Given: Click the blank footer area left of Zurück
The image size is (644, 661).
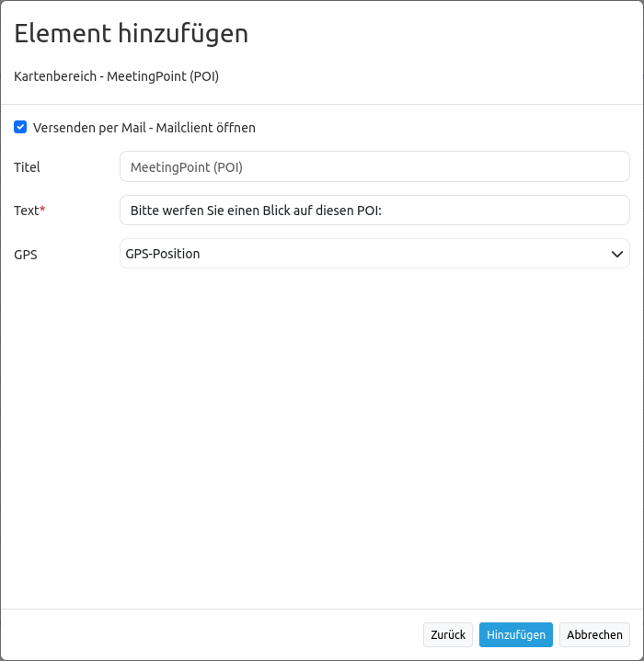Looking at the screenshot, I should coord(212,635).
